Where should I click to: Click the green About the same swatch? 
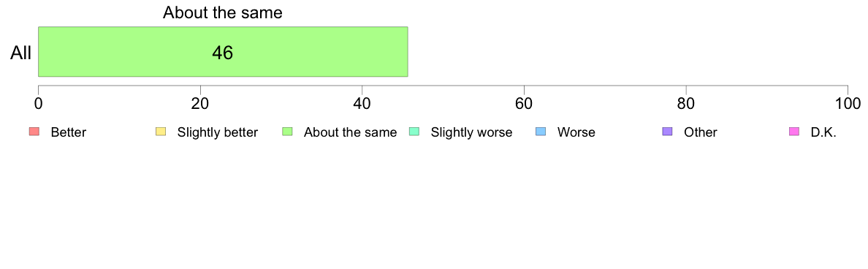pos(287,132)
